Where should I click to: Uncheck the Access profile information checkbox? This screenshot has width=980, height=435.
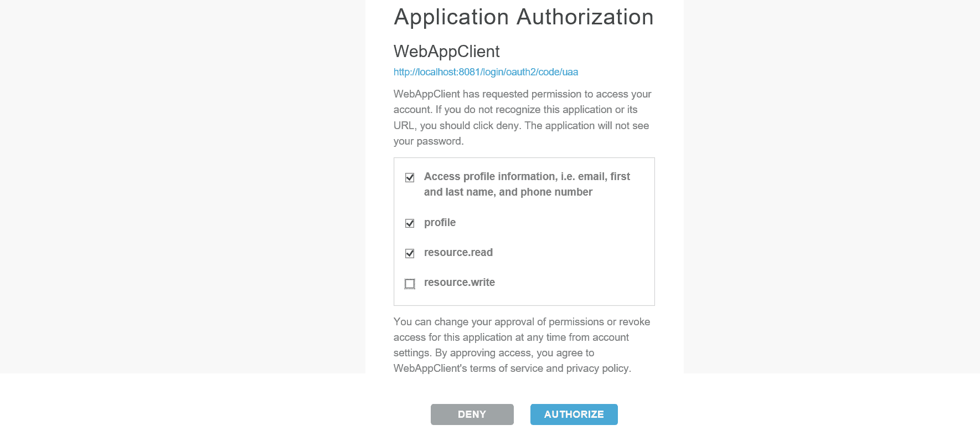tap(410, 177)
